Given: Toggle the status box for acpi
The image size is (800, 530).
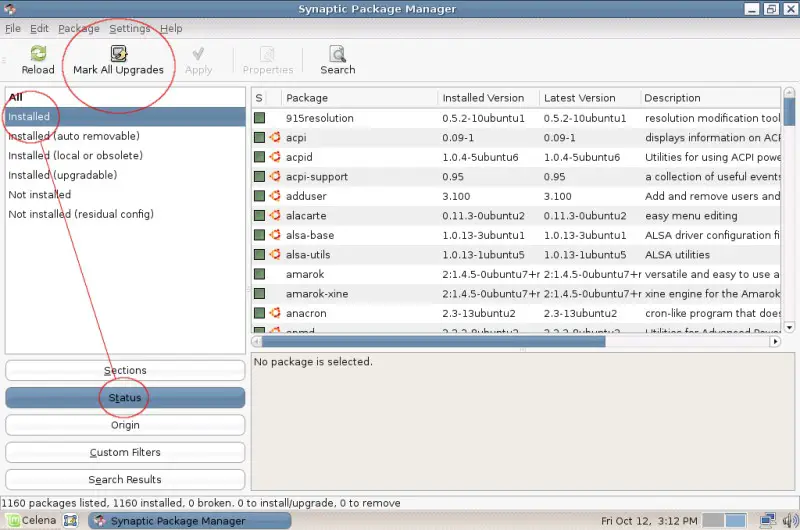Looking at the screenshot, I should coord(259,137).
